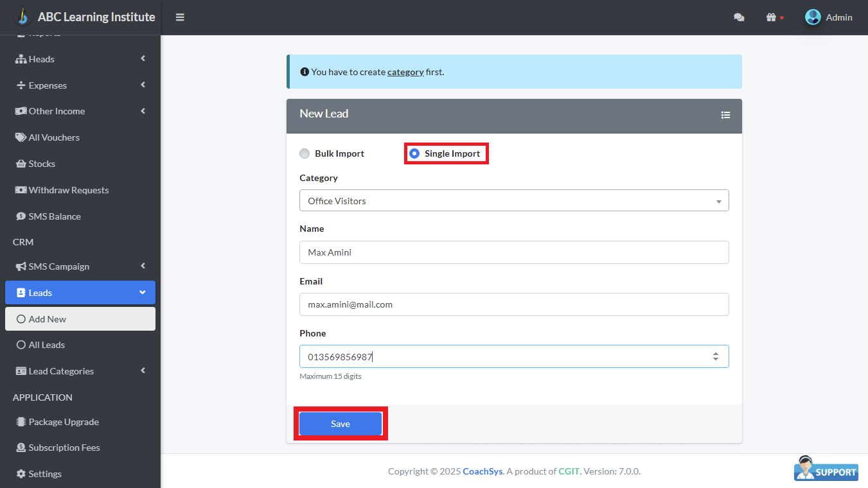Open All Vouchers in sidebar
The image size is (868, 488).
pos(54,137)
